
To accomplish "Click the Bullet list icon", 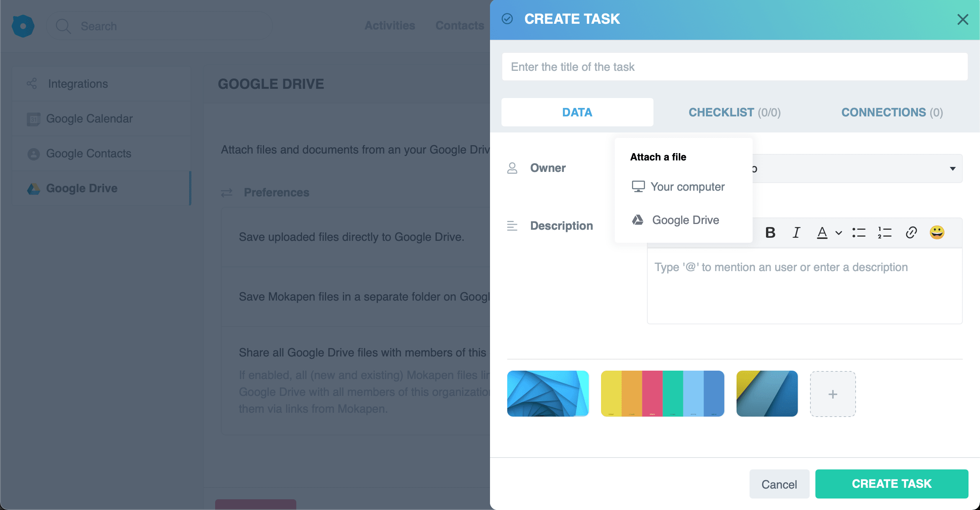I will [x=859, y=231].
